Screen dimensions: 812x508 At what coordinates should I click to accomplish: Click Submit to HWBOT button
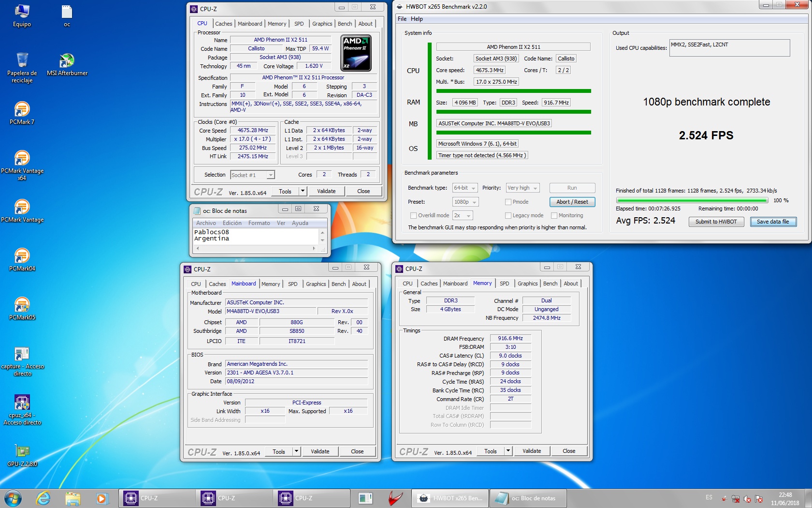tap(716, 222)
